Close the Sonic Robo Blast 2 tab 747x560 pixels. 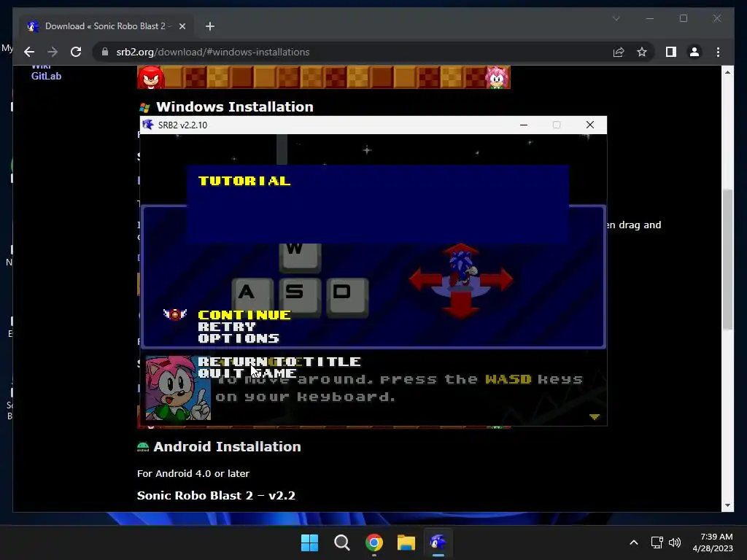tap(182, 26)
